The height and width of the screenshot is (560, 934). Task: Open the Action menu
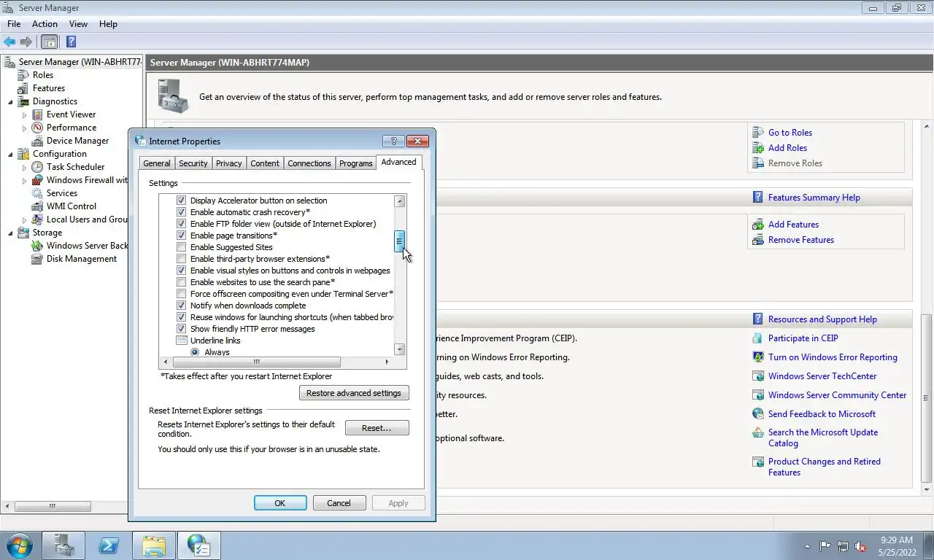45,24
